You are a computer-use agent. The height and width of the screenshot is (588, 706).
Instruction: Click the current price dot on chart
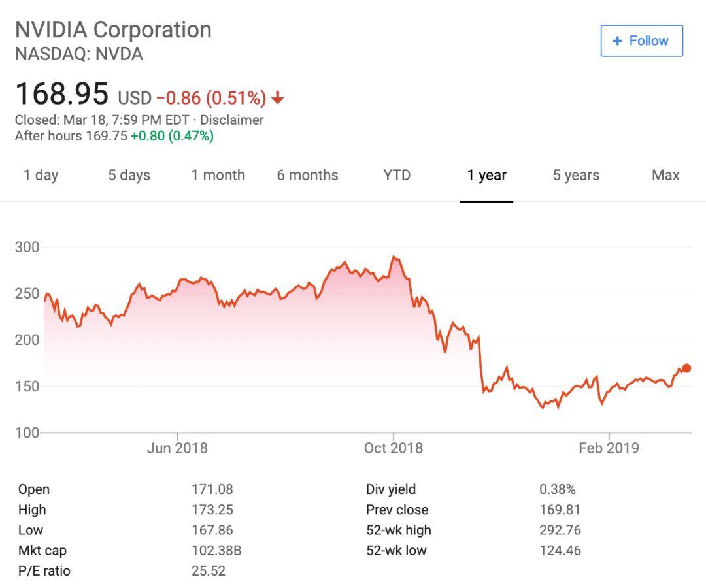point(686,368)
